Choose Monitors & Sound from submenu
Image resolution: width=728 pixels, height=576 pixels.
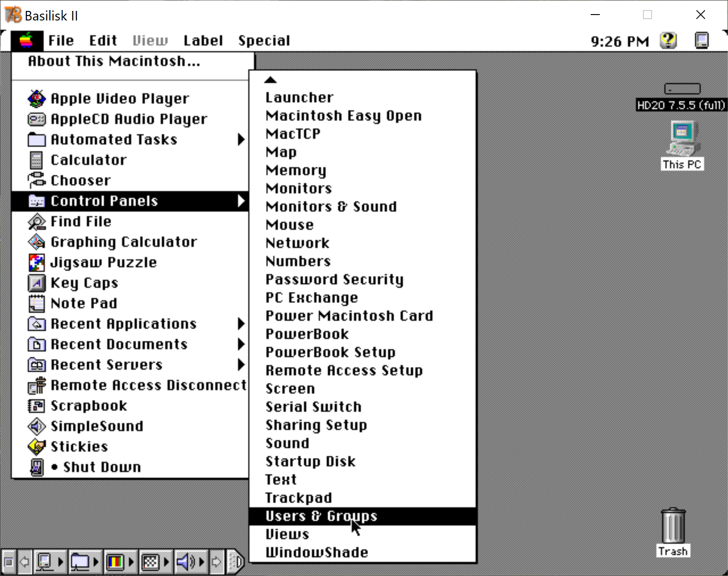point(362,207)
